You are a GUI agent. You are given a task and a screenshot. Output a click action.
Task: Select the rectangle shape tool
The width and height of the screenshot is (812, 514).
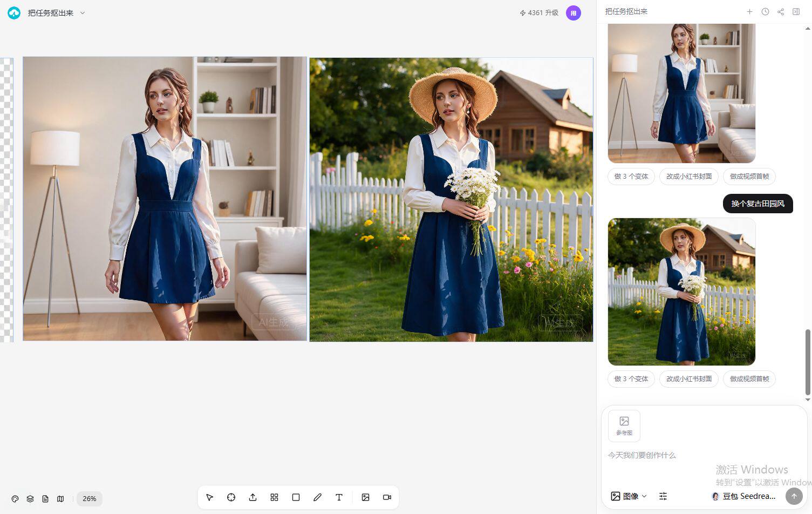pos(296,497)
